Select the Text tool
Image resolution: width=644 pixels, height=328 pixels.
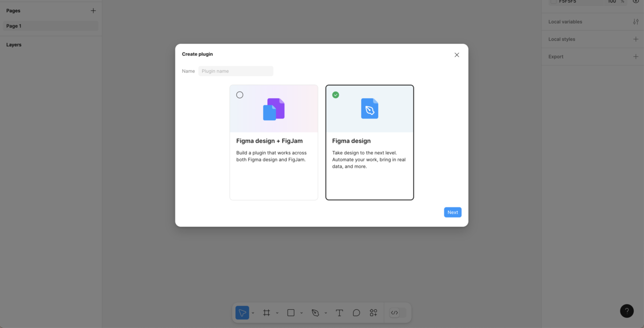(339, 312)
